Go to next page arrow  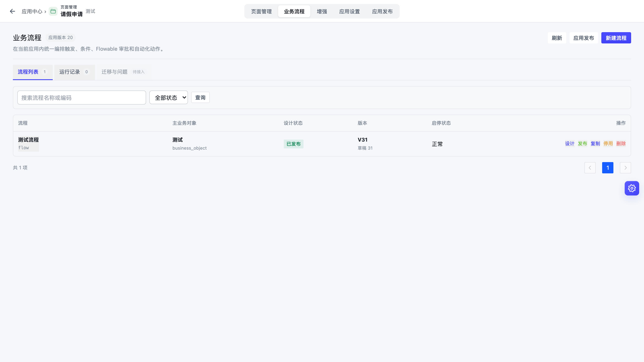coord(625,168)
